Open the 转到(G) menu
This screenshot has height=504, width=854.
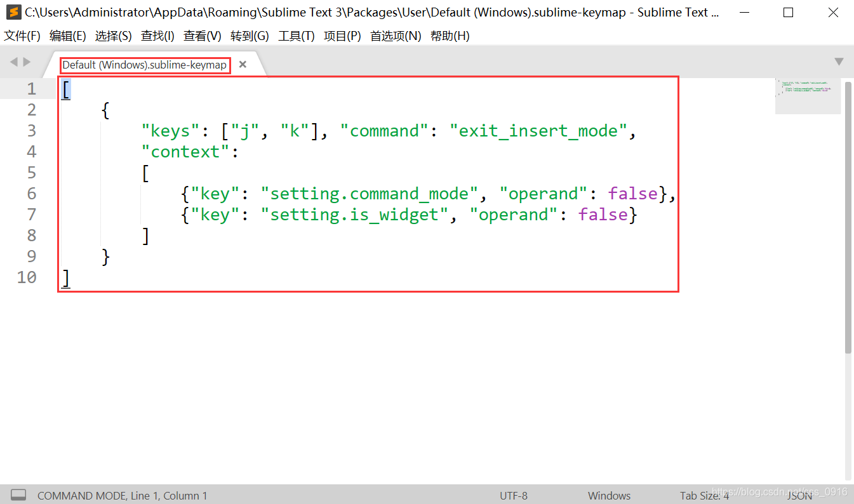pos(250,36)
